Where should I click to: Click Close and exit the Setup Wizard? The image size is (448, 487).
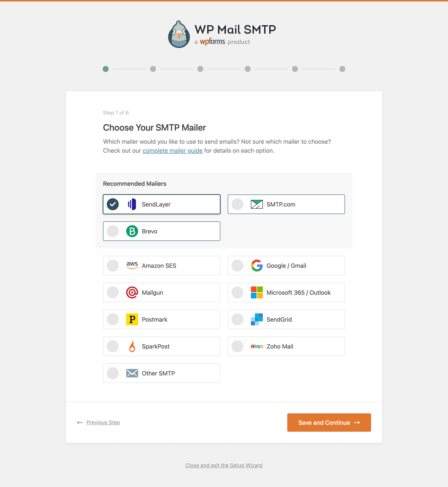coord(224,465)
